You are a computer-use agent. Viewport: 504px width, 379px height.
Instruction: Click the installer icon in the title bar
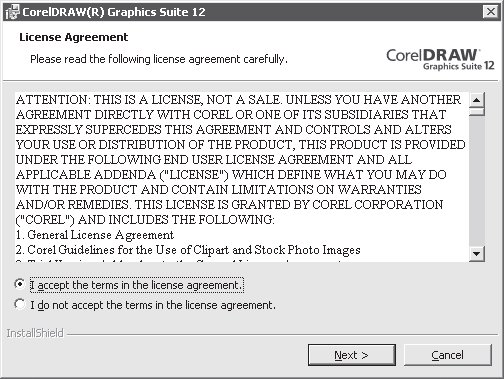click(x=12, y=12)
